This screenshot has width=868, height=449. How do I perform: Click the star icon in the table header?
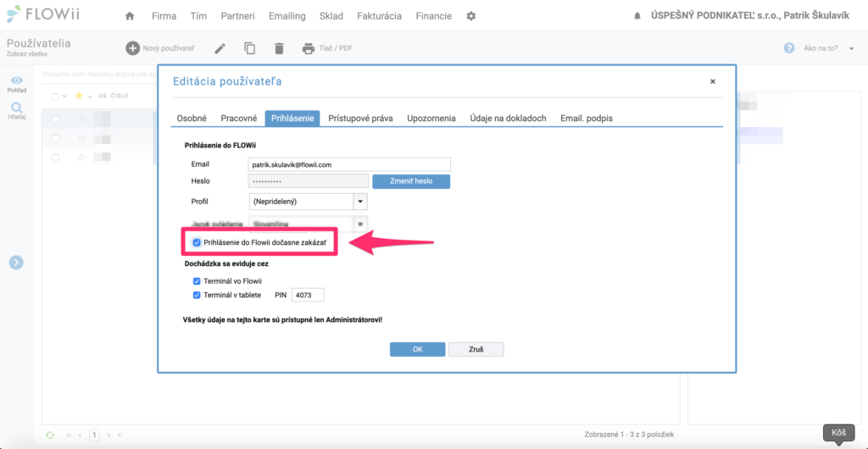(79, 96)
